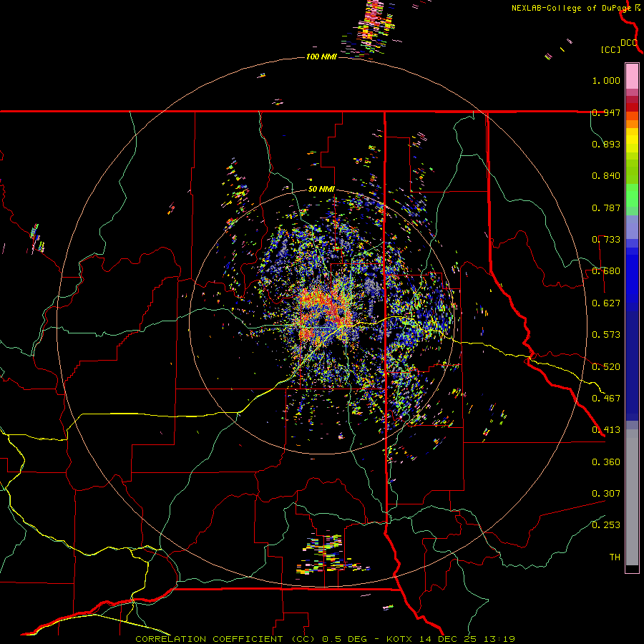Click the 0.947 scale value
644x644 pixels.
click(606, 112)
